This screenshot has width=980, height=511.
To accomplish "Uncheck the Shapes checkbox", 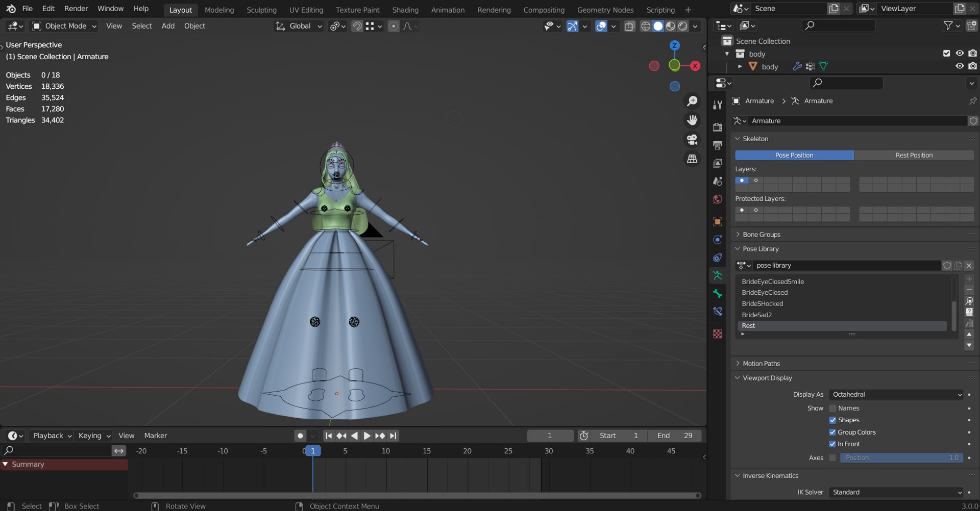I will click(x=832, y=420).
